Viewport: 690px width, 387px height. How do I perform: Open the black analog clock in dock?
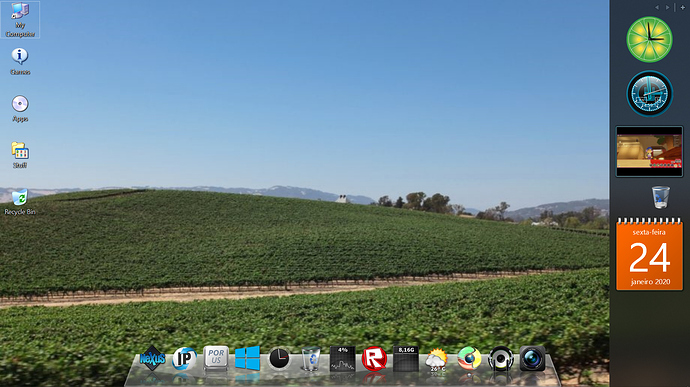coord(279,358)
